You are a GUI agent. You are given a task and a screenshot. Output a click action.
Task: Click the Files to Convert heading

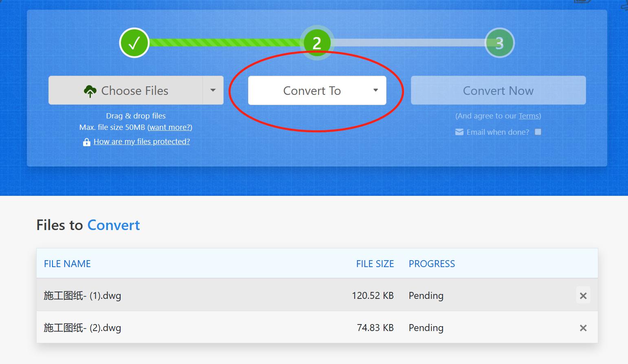tap(88, 225)
